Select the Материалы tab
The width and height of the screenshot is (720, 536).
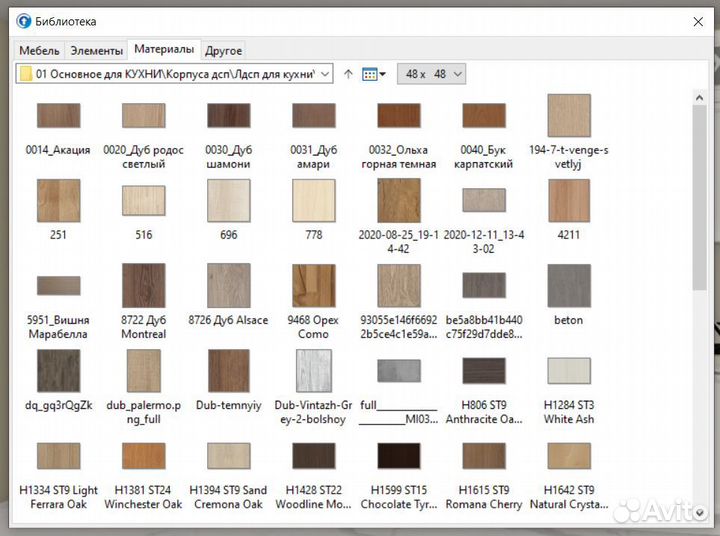[x=164, y=49]
